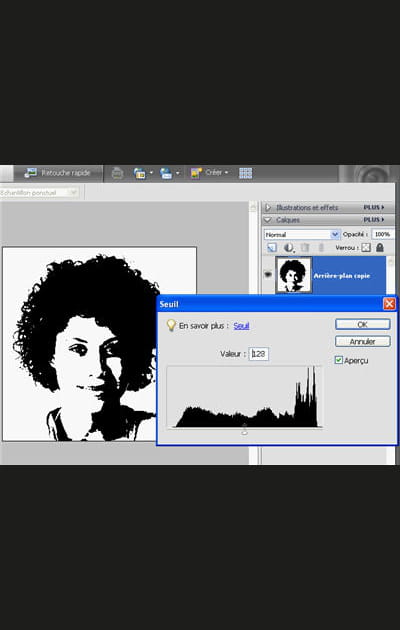Uncheck the Aperçu checkbox

(339, 360)
